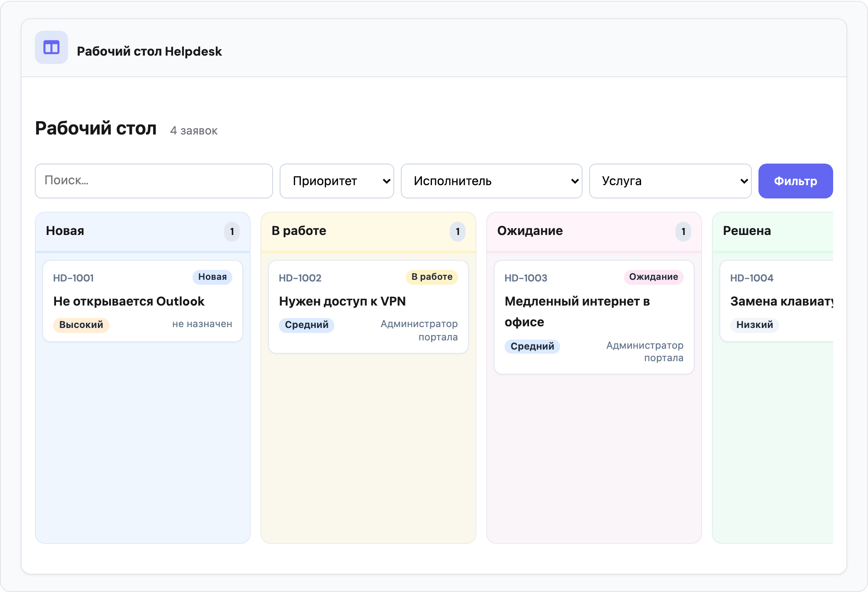This screenshot has height=592, width=868.
Task: Open ticket Не открывается Outlook
Action: (x=129, y=301)
